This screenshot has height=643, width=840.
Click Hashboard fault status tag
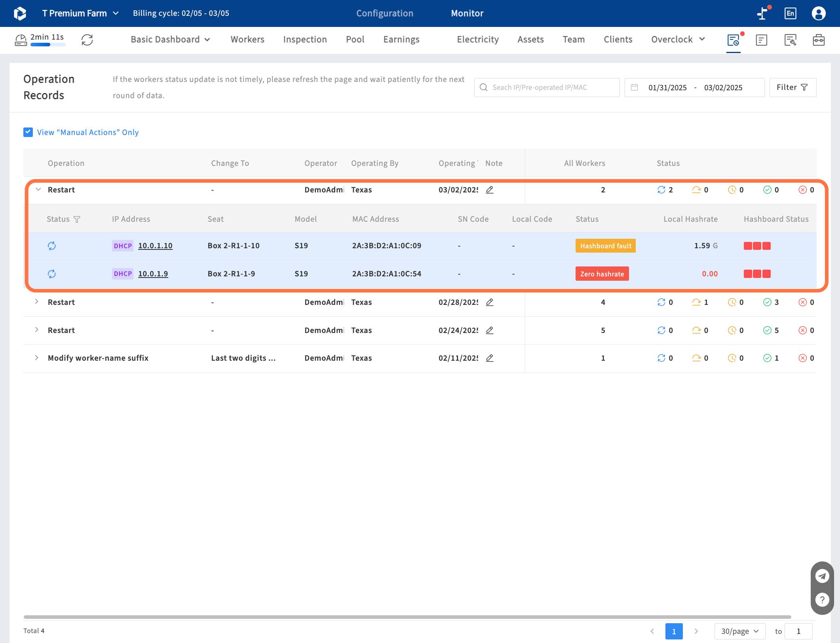coord(606,246)
